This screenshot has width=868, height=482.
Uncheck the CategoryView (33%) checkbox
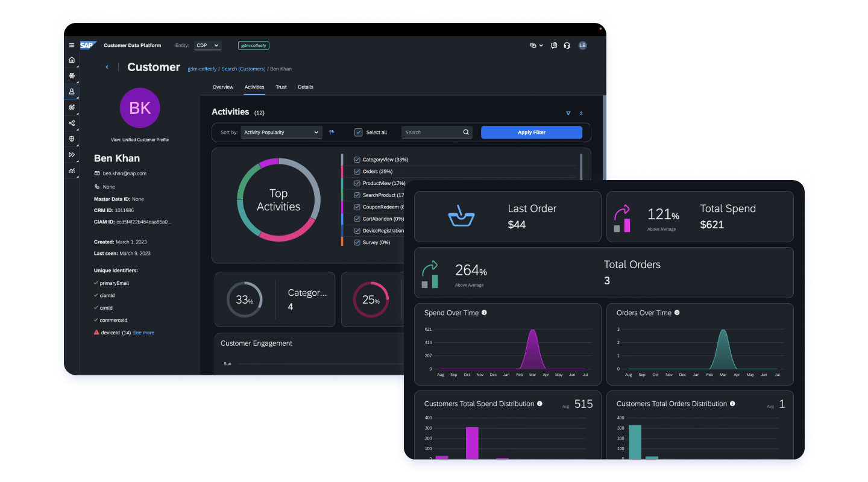(357, 160)
